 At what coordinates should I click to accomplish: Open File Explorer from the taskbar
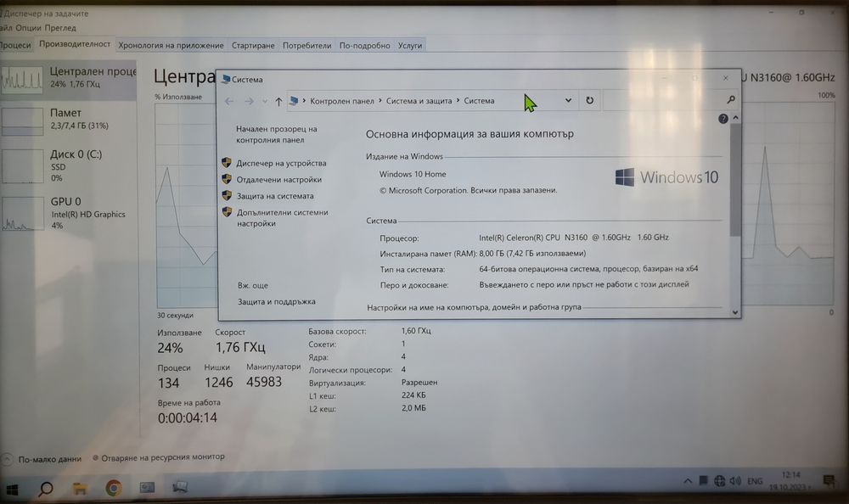point(80,489)
